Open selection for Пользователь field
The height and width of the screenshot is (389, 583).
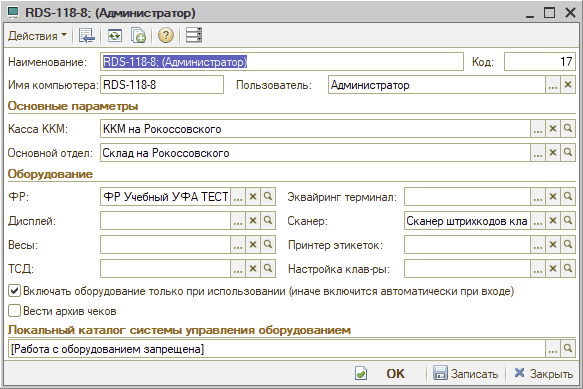[x=553, y=85]
